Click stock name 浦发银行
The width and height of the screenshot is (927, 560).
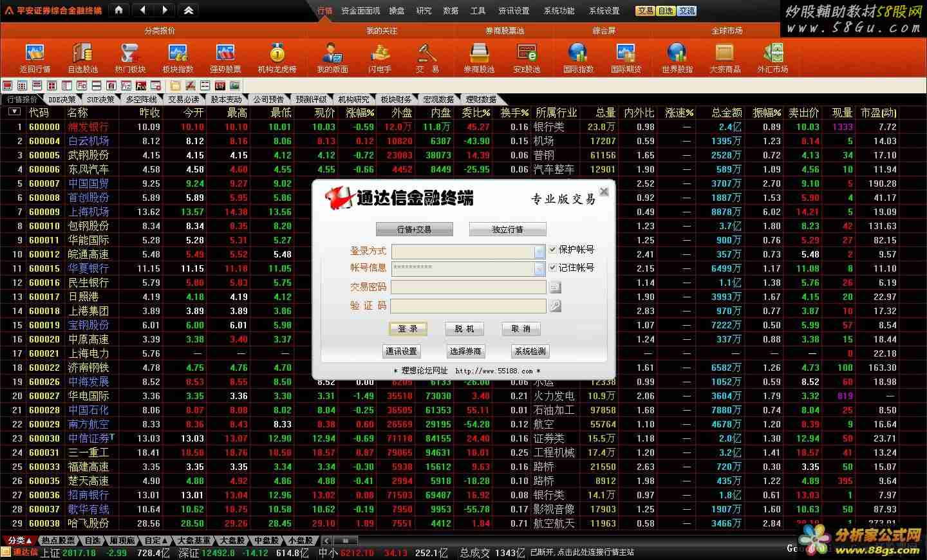click(88, 127)
